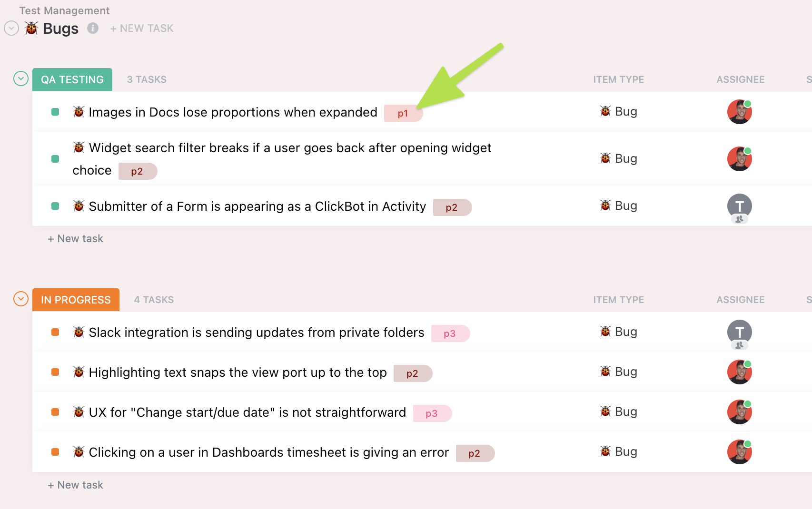This screenshot has width=812, height=509.
Task: Click the p2 tag on Dashboards timesheet task
Action: coord(475,453)
